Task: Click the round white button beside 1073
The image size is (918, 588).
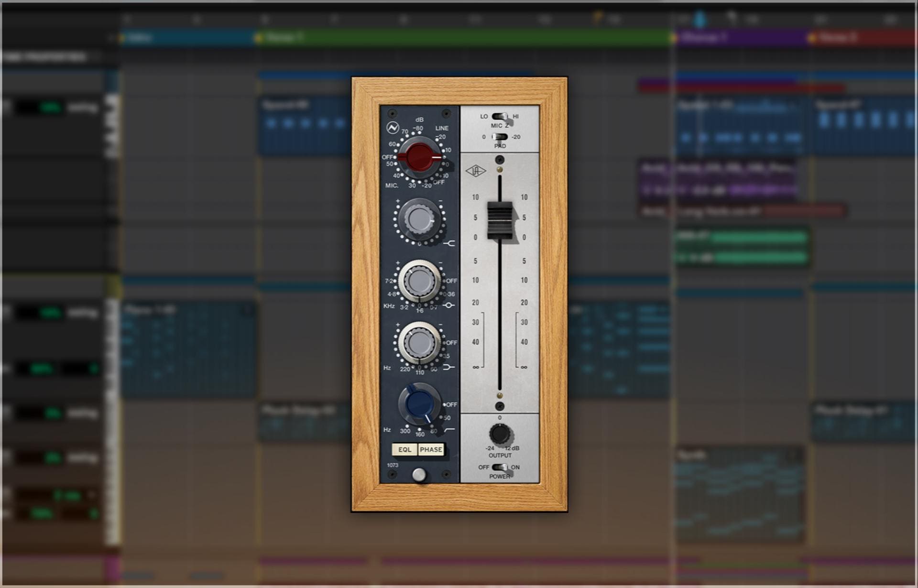Action: coord(419,475)
